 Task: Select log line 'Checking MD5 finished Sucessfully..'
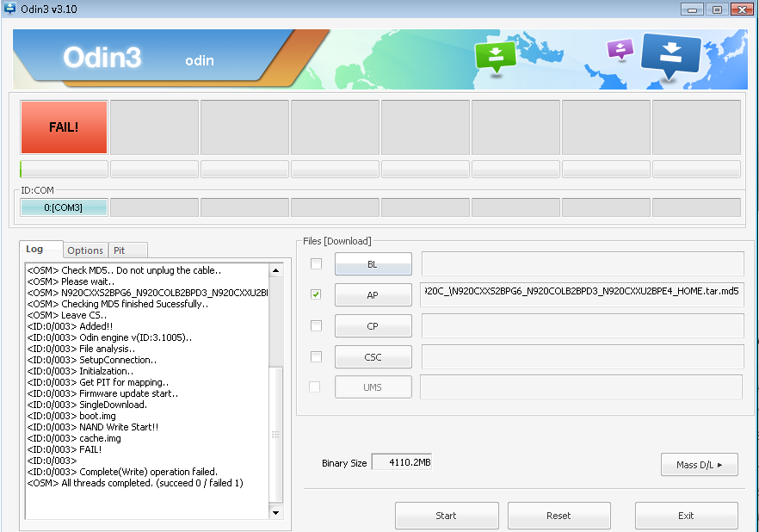118,304
